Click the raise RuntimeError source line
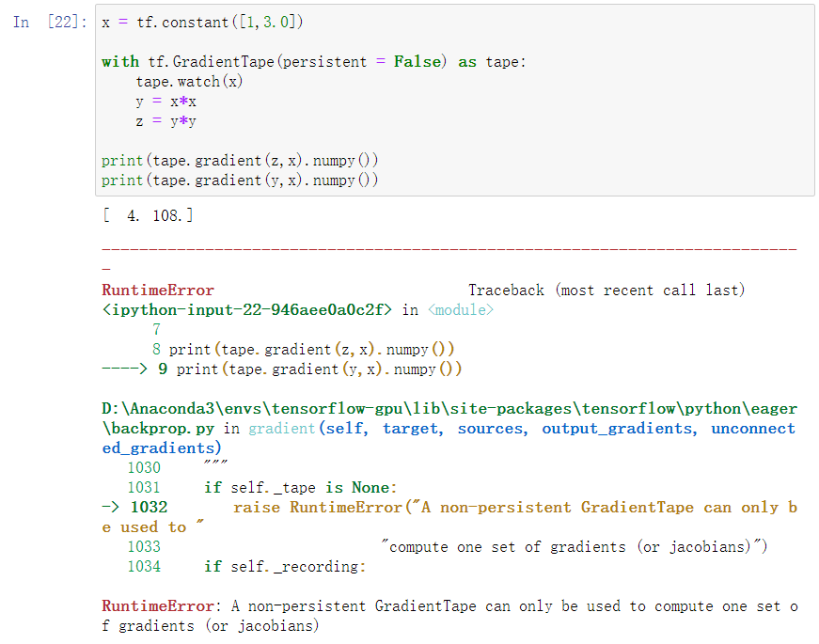 pyautogui.click(x=423, y=507)
